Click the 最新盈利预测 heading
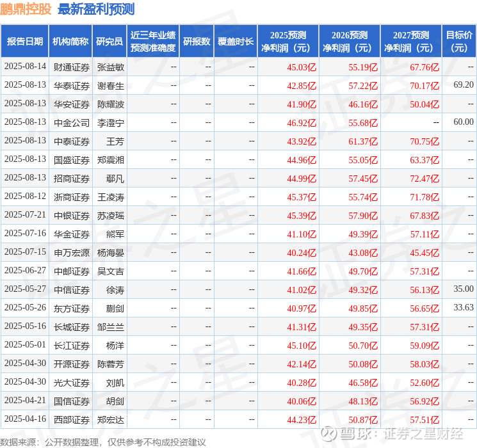Viewport: 477px width, 448px height. [x=96, y=9]
